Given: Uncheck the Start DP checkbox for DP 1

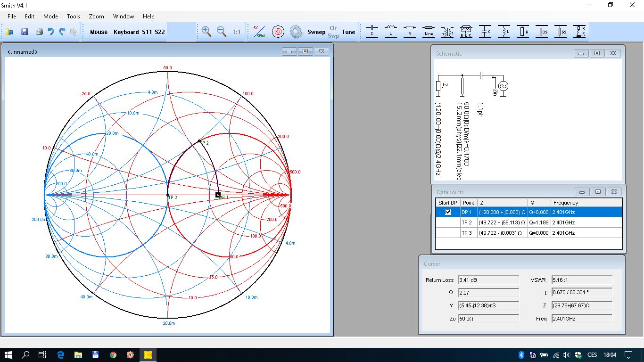Looking at the screenshot, I should [448, 212].
